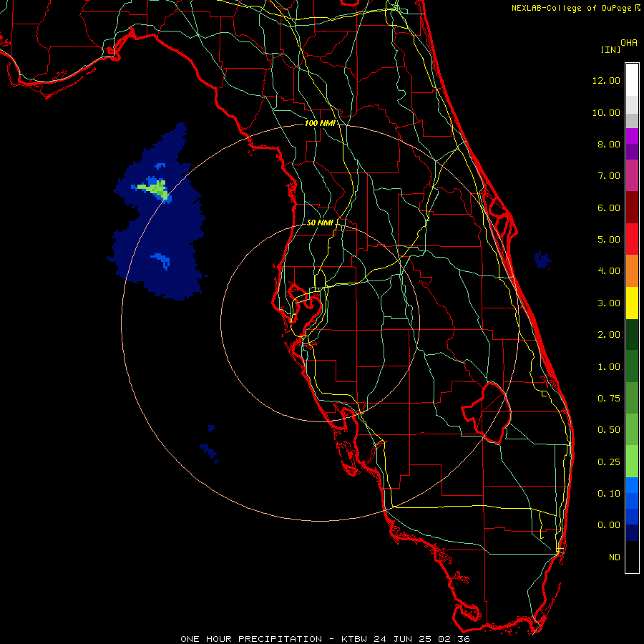Click the 0.00 legend value

(x=609, y=525)
